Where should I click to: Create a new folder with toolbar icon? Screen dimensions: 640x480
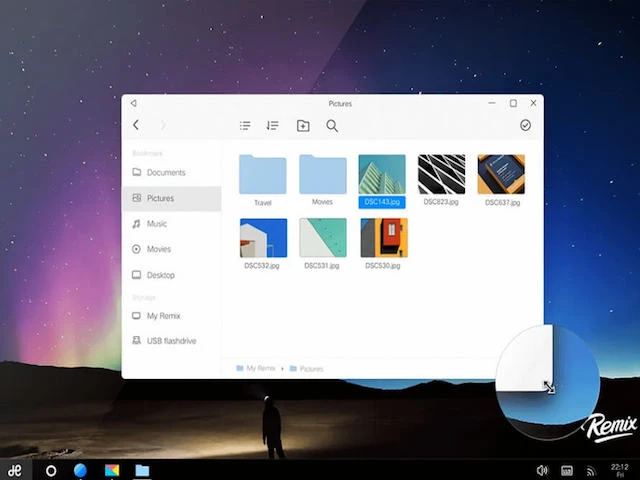tap(303, 125)
